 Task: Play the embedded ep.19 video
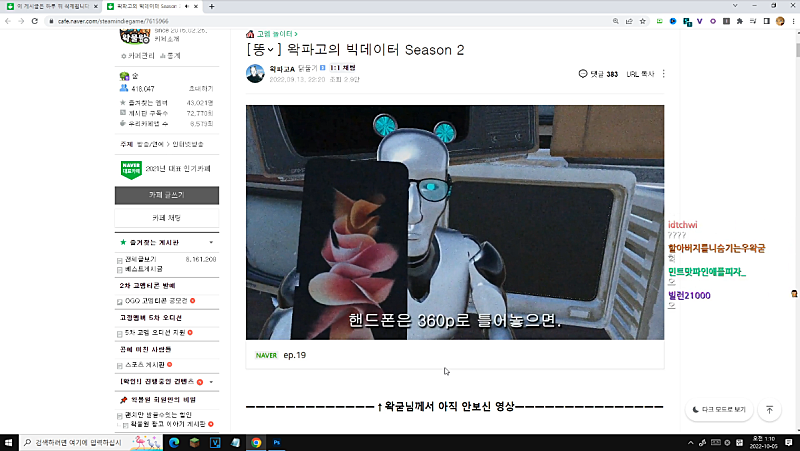(455, 222)
